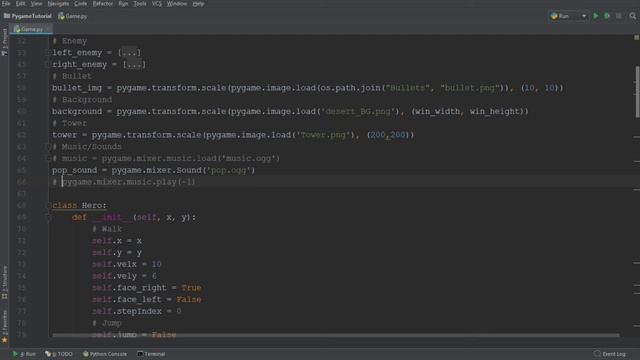Open the Project tool window sidebar tab
Screen dimensions: 640x360
4,42
